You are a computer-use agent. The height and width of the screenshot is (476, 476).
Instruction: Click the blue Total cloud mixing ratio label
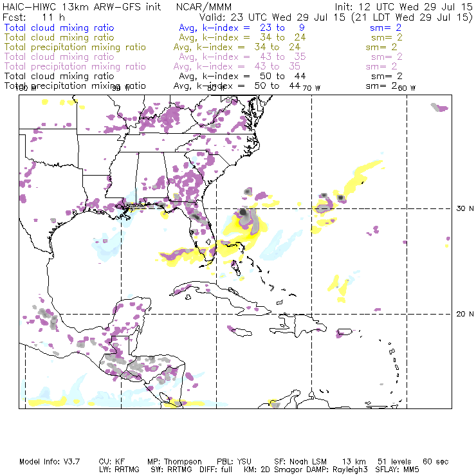click(x=59, y=28)
